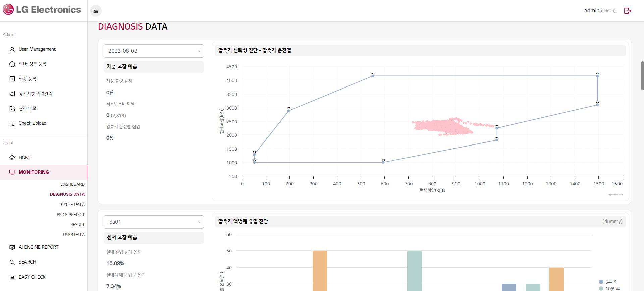Viewport: 644px width, 291px height.
Task: Open the Idu01 unit dropdown
Action: click(x=154, y=222)
